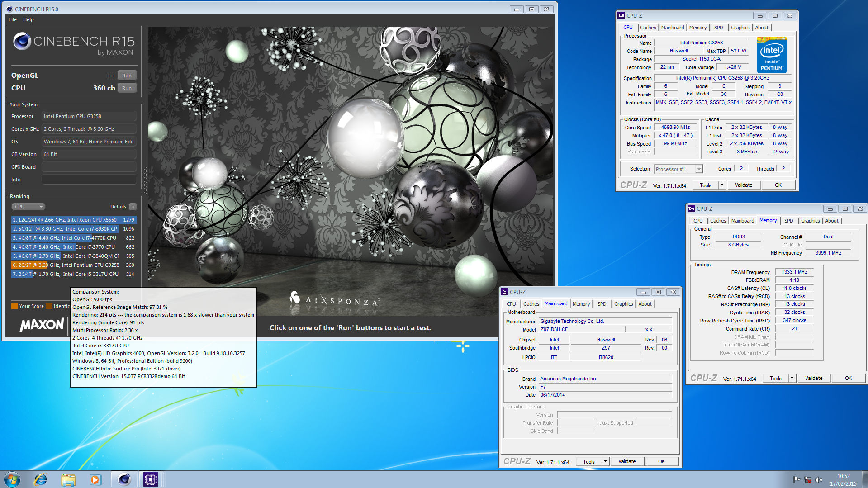Switch to CPU-Z taskbar icon
This screenshot has width=868, height=488.
click(150, 479)
